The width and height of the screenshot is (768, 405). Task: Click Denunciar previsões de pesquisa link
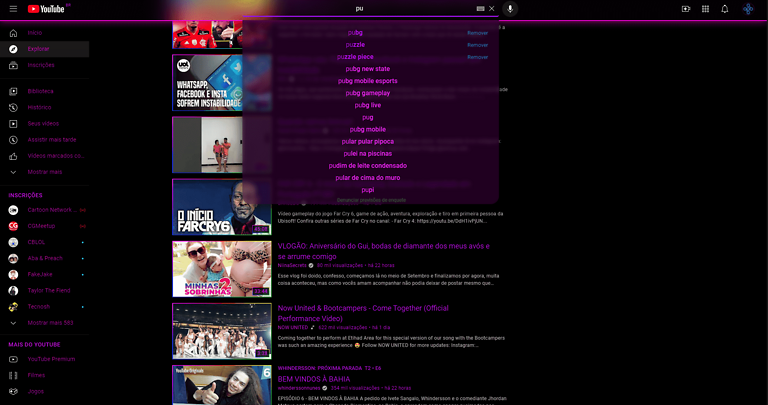371,200
